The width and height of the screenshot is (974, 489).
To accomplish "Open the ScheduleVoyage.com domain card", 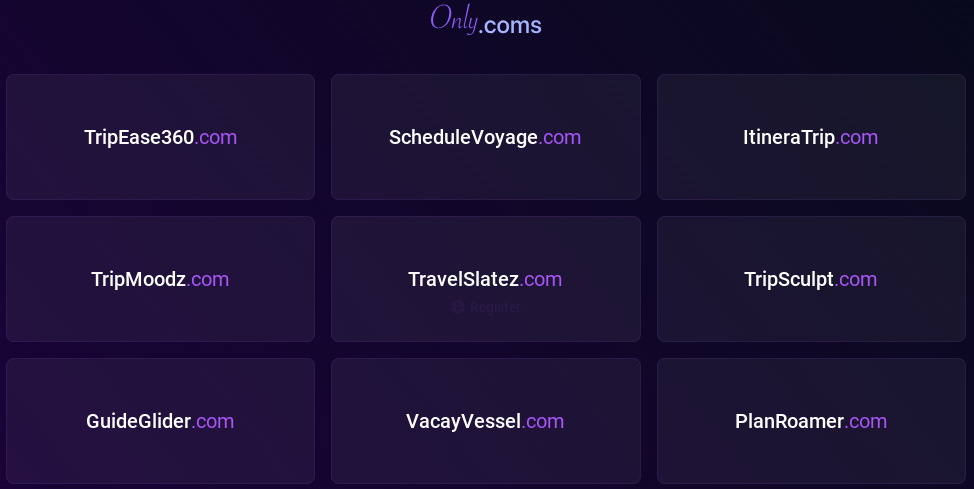I will tap(485, 137).
